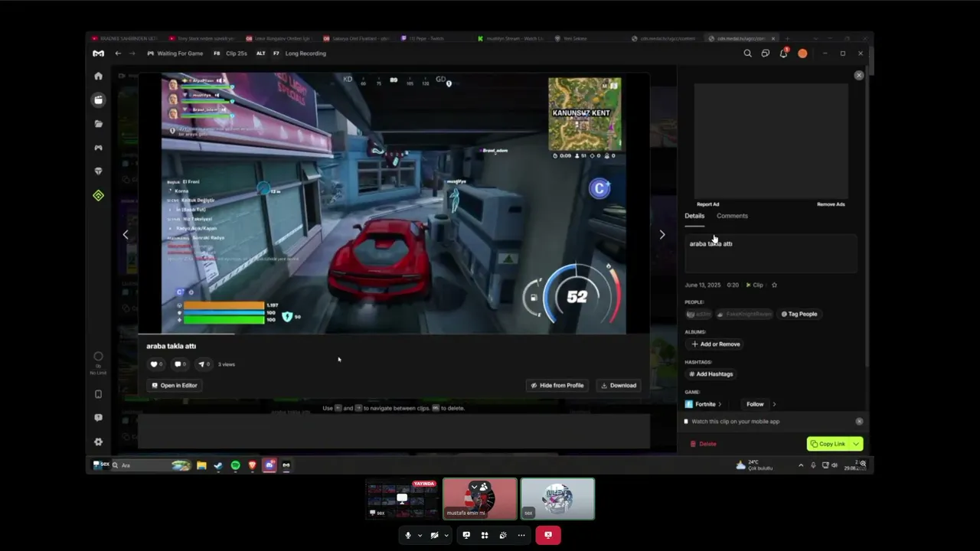Screen dimensions: 980x551
Task: Open File Explorer from the taskbar
Action: coord(201,465)
